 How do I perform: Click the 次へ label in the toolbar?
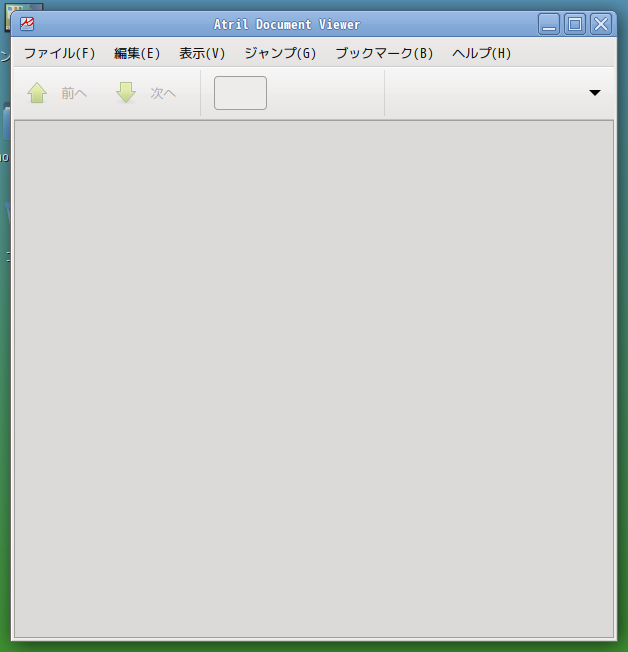[163, 93]
